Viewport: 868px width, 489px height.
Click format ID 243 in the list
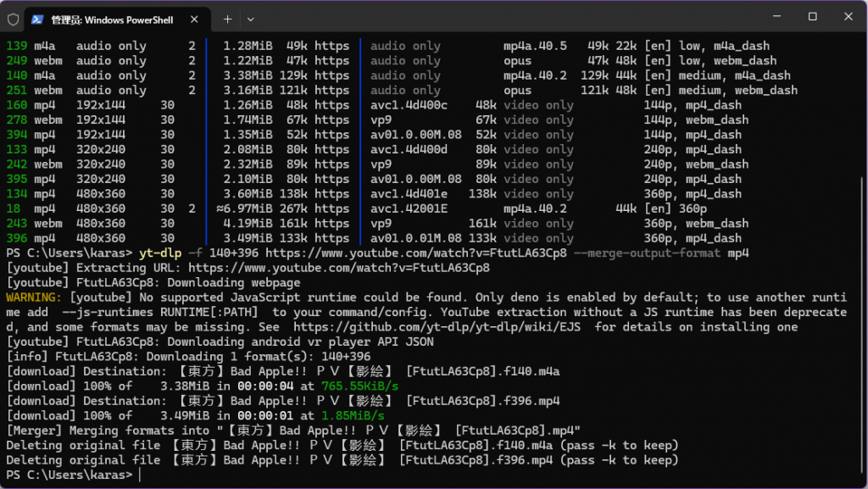tap(16, 224)
